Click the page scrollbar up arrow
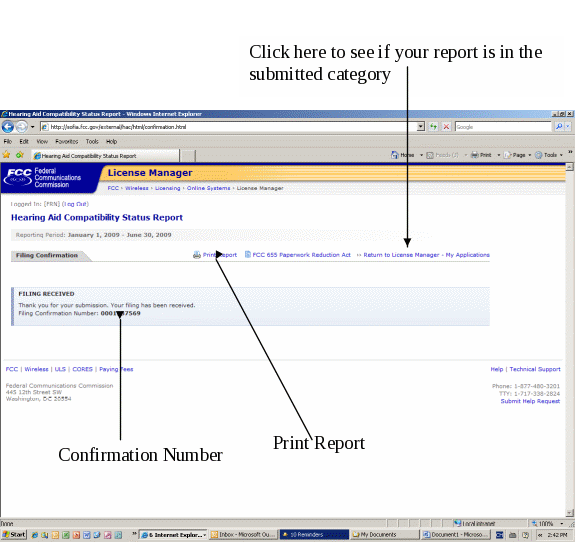Image resolution: width=576 pixels, height=542 pixels. (x=570, y=167)
